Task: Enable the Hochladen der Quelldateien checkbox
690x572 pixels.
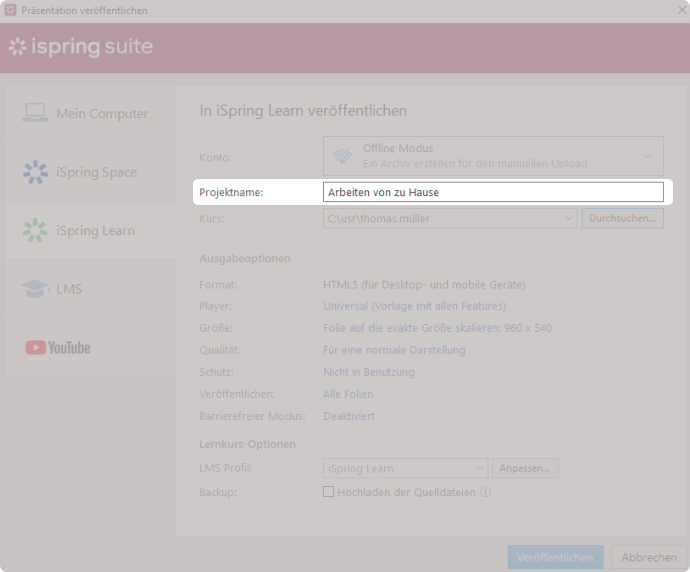Action: click(x=328, y=492)
